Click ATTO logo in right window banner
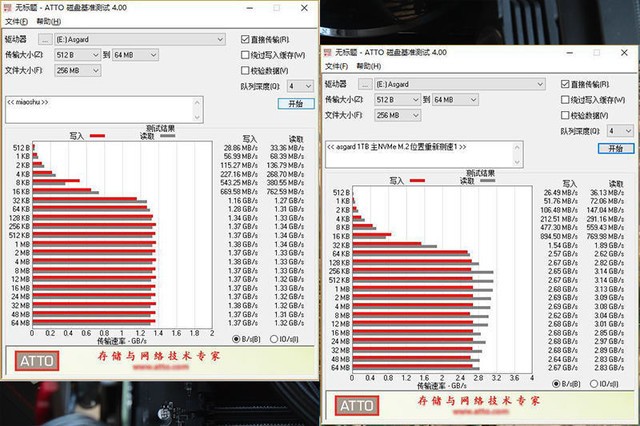640x426 pixels. click(x=357, y=406)
